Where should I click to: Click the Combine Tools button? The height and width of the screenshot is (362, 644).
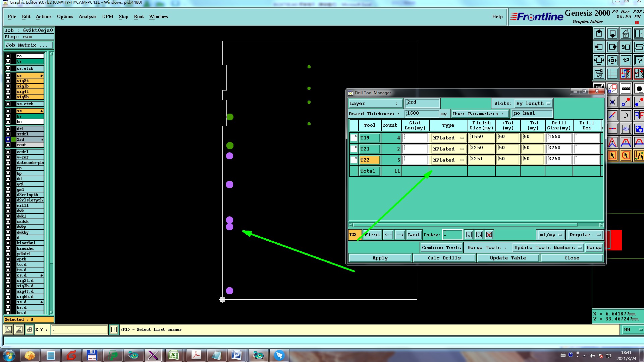[441, 248]
